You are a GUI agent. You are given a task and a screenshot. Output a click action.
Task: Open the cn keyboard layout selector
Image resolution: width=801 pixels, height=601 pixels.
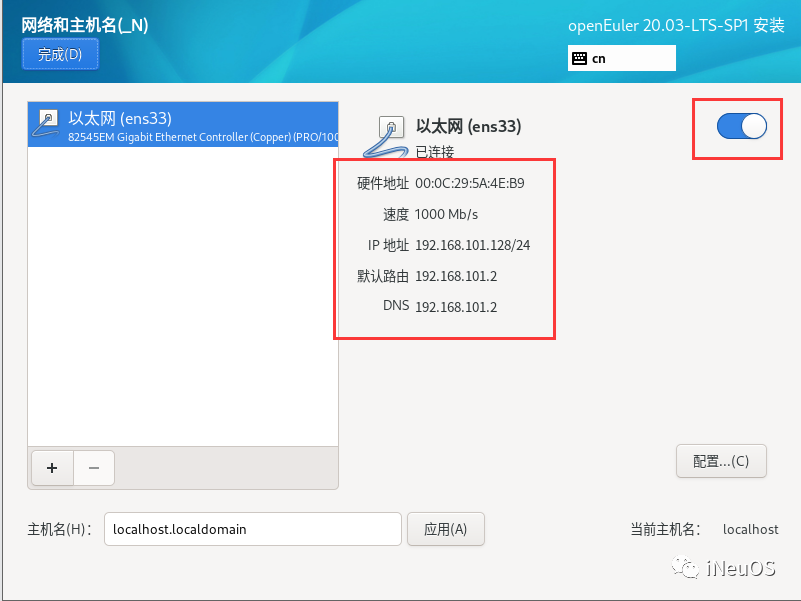coord(622,58)
